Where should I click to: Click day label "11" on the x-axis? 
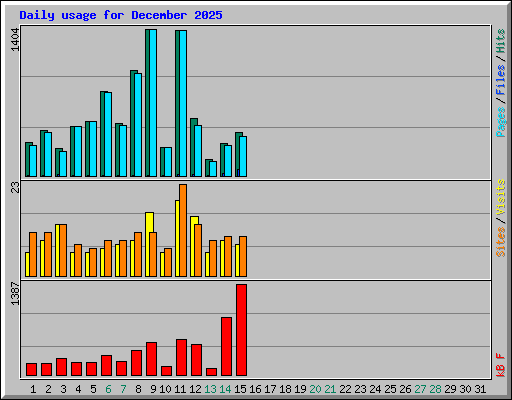[180, 389]
